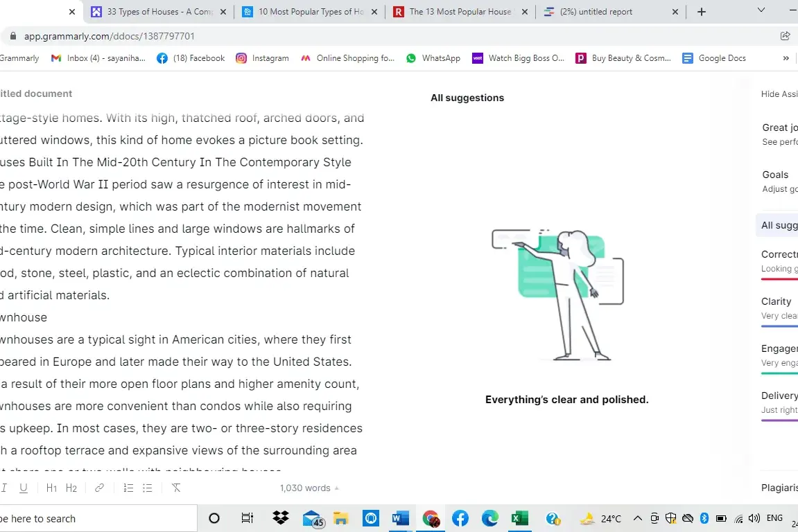Open the tab search chevron
Viewport: 798px width, 532px height.
(x=761, y=10)
